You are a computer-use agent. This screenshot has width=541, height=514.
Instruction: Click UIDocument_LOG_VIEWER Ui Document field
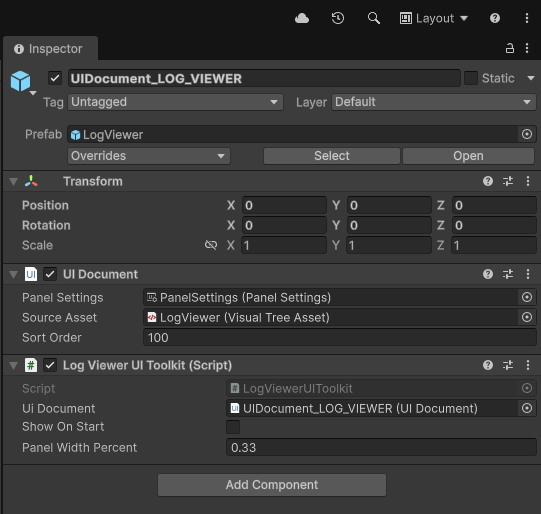(x=372, y=408)
